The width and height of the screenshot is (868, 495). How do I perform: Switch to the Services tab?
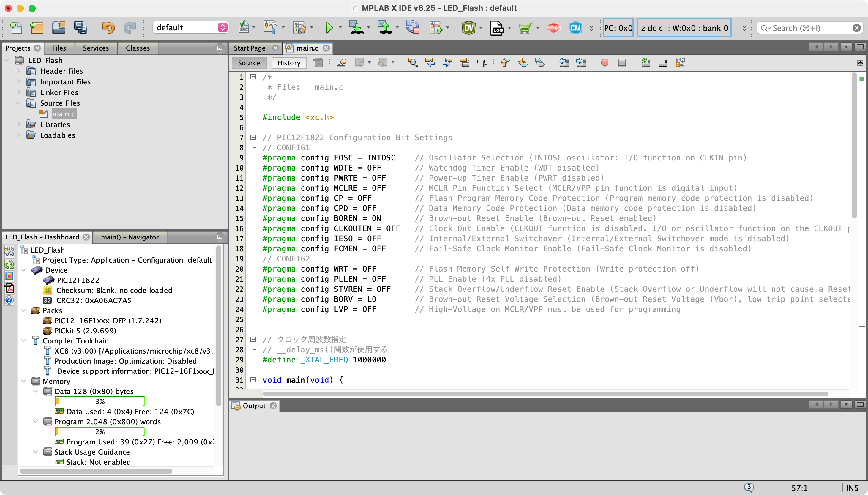coord(96,48)
